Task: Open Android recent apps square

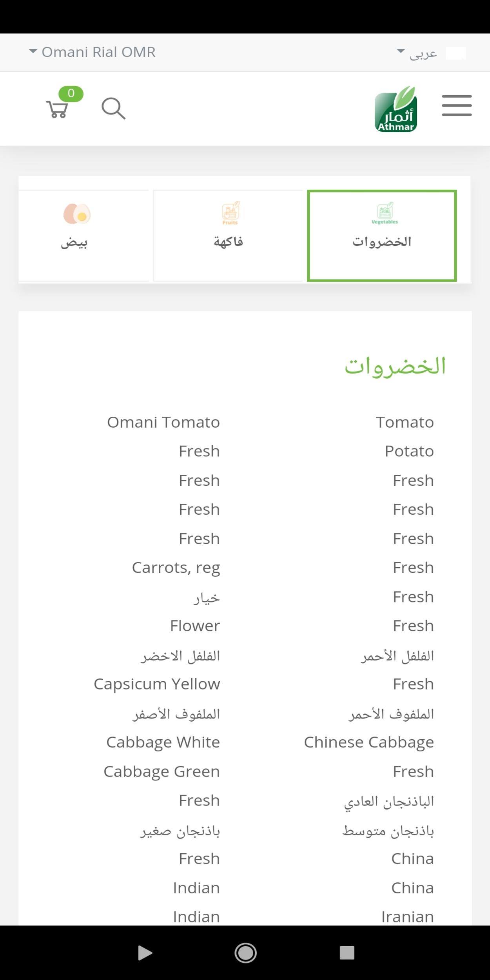Action: pyautogui.click(x=347, y=953)
